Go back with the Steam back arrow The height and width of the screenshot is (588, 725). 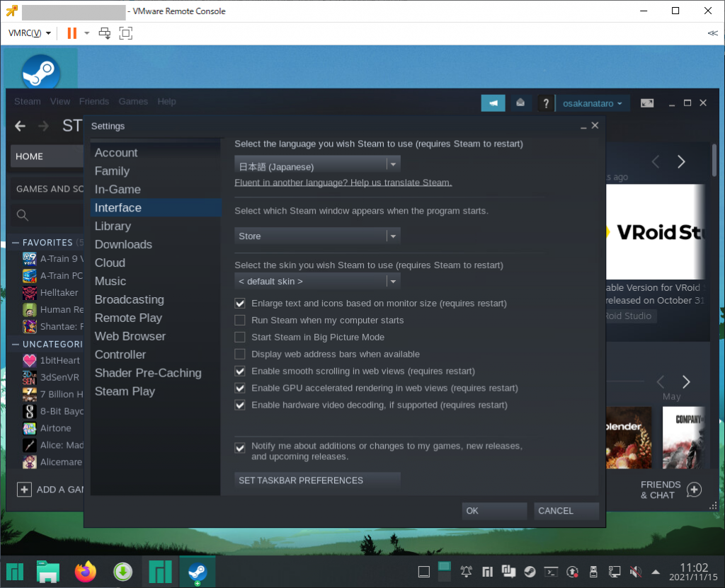[x=20, y=126]
